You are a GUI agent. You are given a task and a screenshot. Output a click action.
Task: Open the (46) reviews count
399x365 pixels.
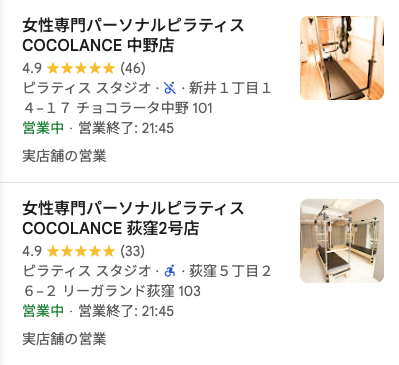(133, 68)
